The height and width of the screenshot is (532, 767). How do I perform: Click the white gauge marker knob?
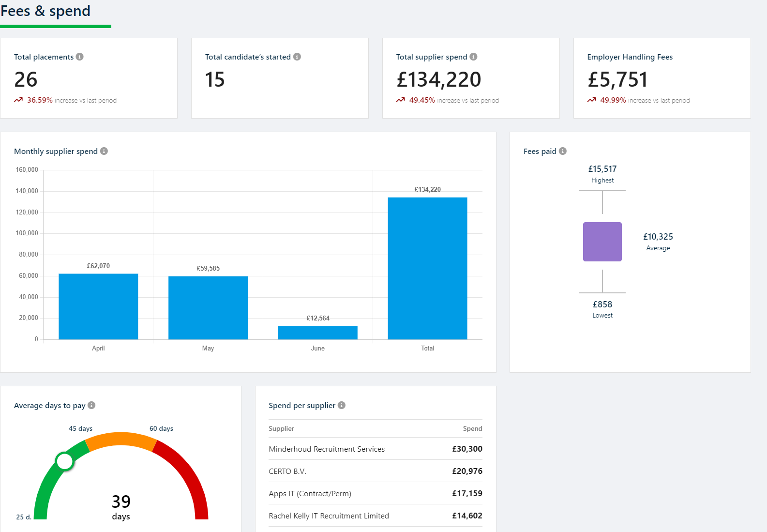pyautogui.click(x=64, y=461)
